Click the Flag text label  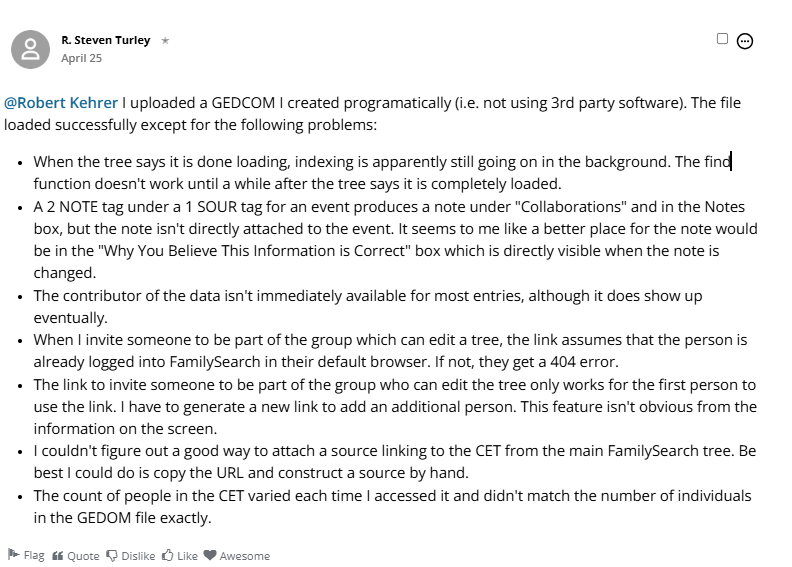(34, 555)
